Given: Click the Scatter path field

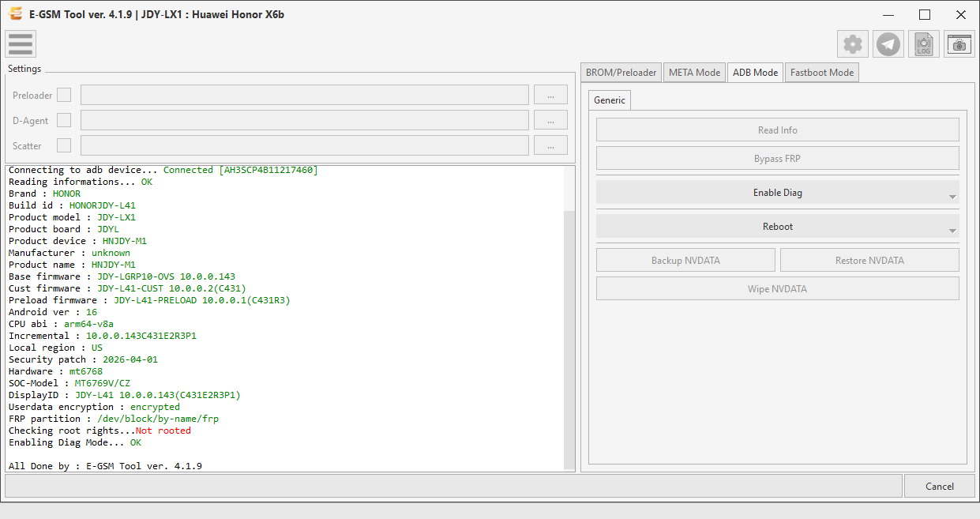Looking at the screenshot, I should [x=305, y=145].
